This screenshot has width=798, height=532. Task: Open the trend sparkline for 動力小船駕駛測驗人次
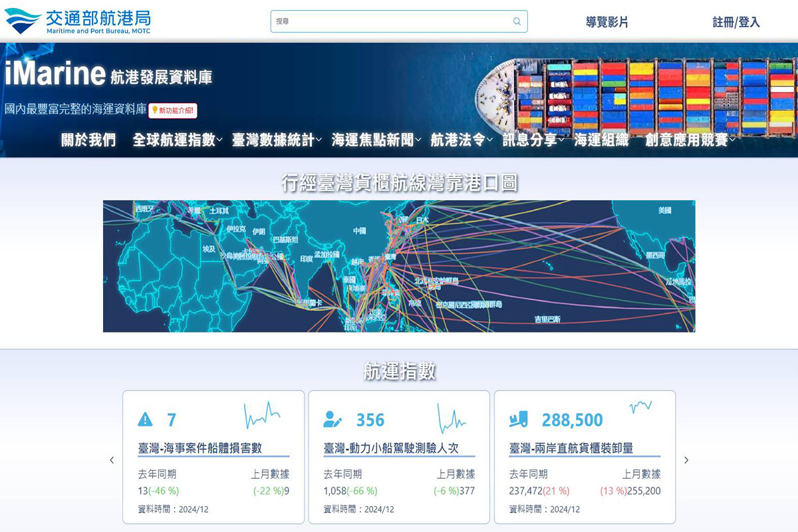pos(452,418)
